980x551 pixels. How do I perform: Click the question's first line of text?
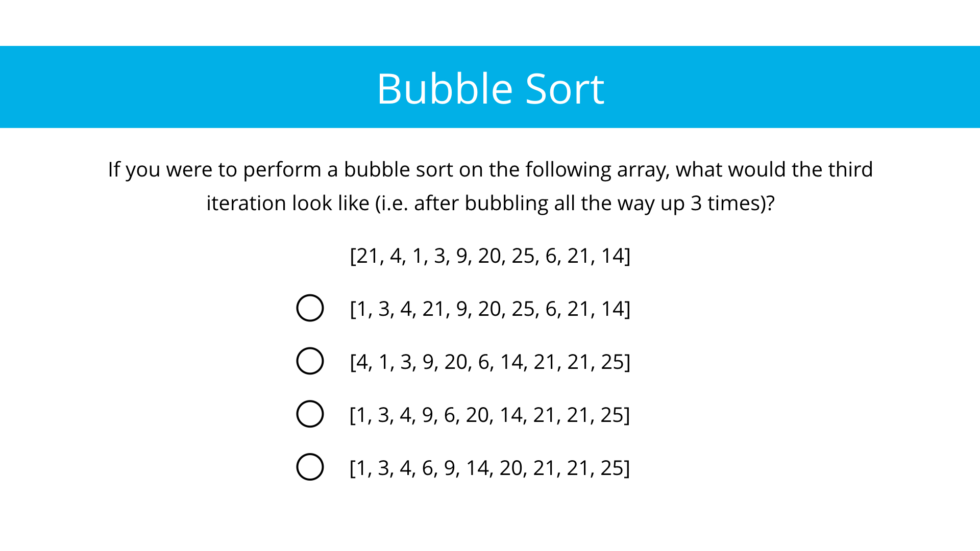pyautogui.click(x=490, y=170)
